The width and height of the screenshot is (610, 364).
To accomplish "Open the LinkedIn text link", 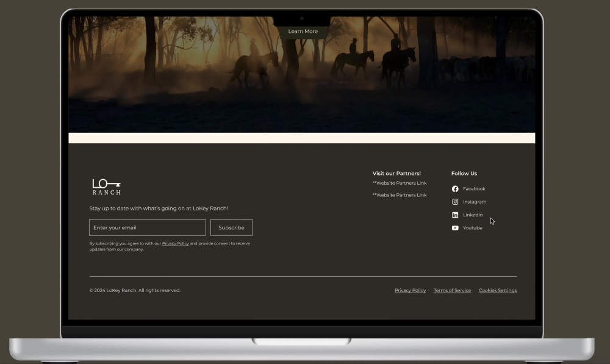I will [x=473, y=215].
